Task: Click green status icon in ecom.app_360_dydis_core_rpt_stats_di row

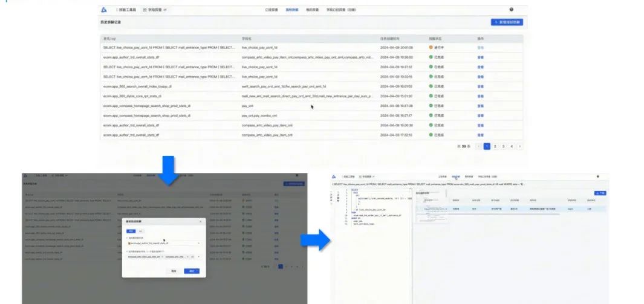Action: coord(431,96)
